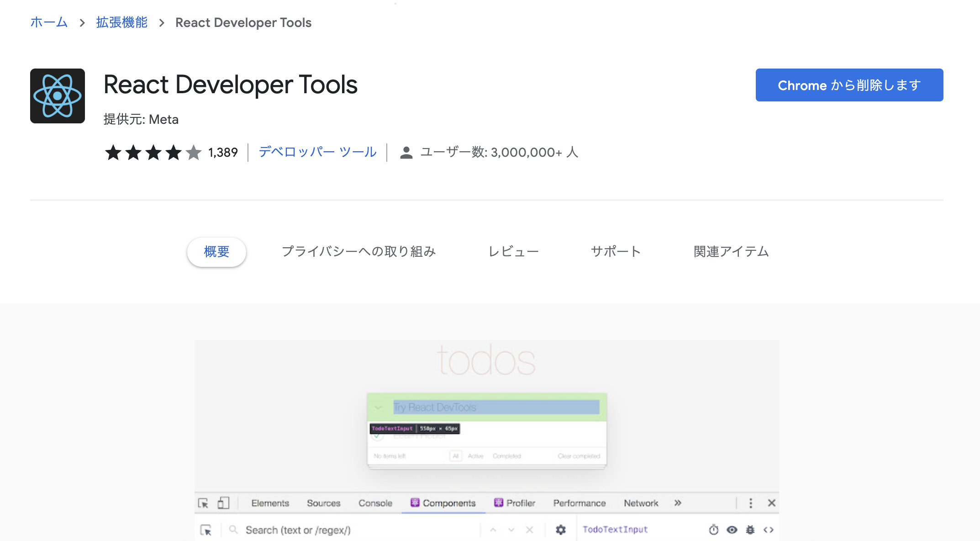
Task: Click the React Developer Tools heading
Action: tap(231, 85)
